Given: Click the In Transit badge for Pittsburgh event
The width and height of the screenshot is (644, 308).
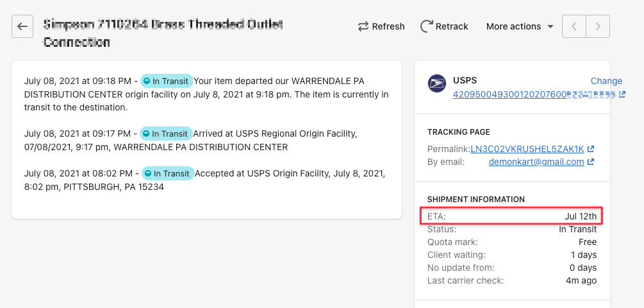Looking at the screenshot, I should coord(168,173).
